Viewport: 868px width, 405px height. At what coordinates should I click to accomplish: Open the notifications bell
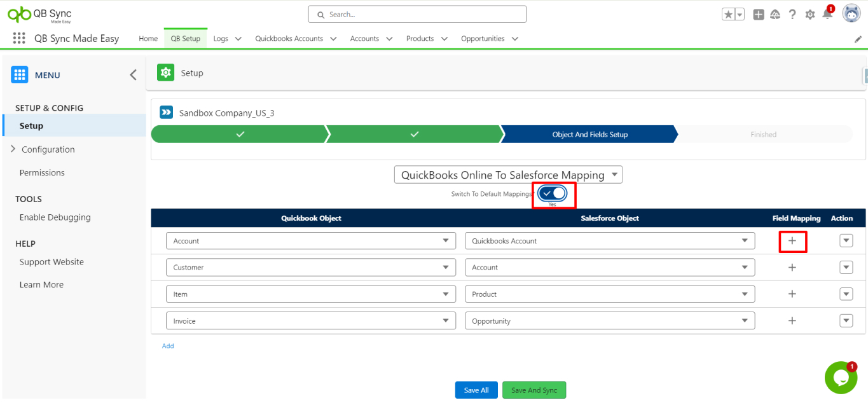pos(827,14)
